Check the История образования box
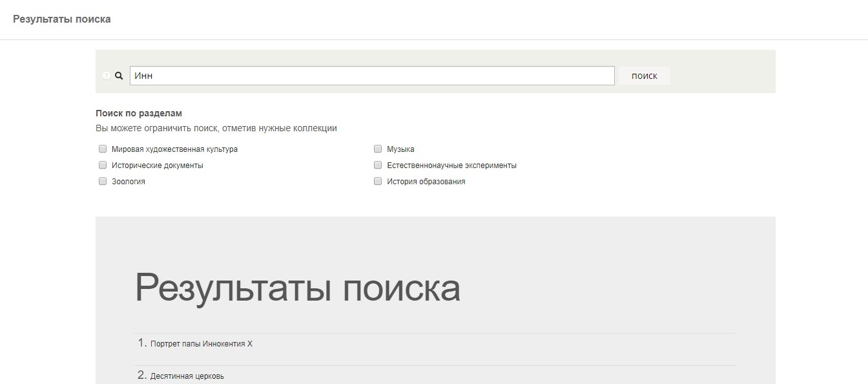The height and width of the screenshot is (384, 868). pyautogui.click(x=378, y=181)
